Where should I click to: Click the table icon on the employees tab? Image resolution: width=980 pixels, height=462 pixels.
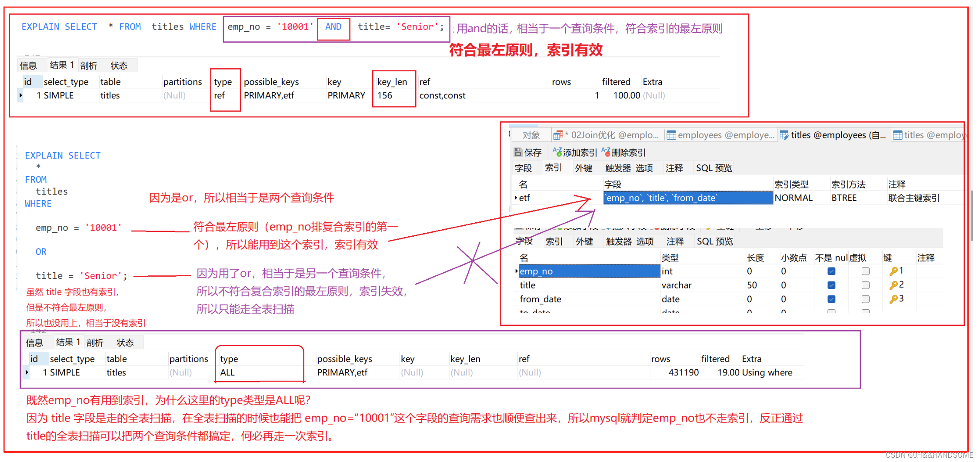pyautogui.click(x=671, y=135)
